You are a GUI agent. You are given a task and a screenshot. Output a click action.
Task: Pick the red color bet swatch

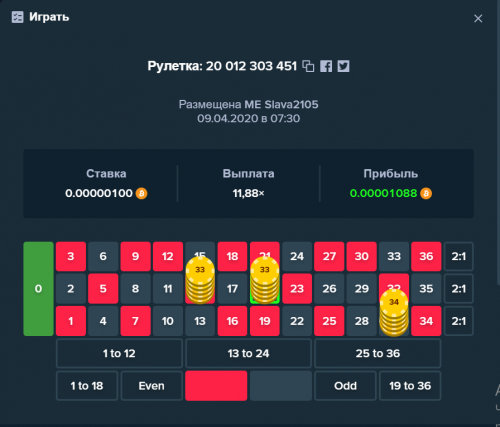pyautogui.click(x=216, y=386)
